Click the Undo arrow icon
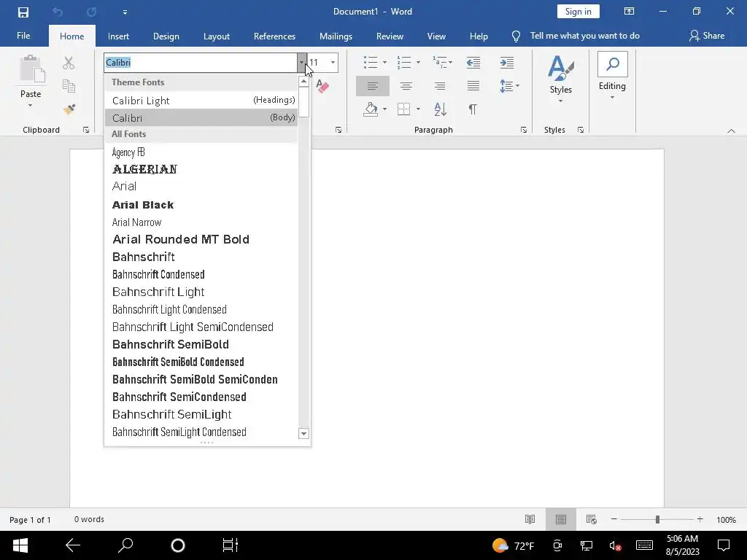 57,12
